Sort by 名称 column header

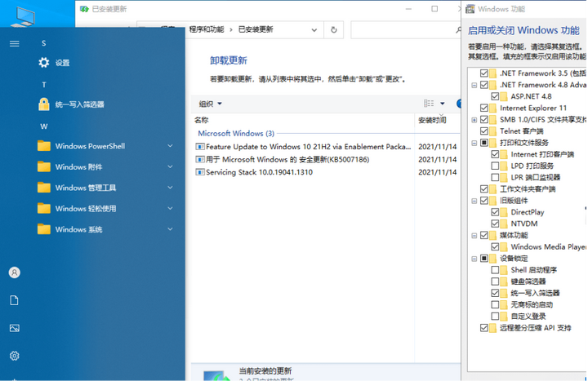coord(202,120)
